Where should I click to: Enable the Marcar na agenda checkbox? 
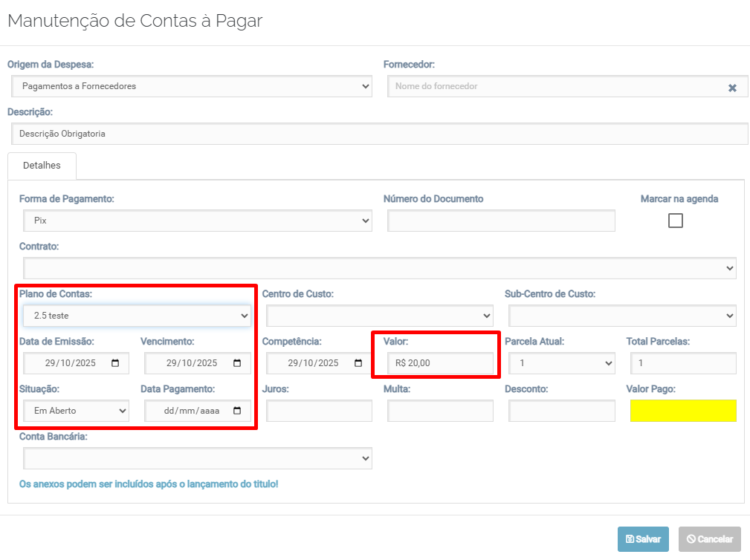[675, 221]
